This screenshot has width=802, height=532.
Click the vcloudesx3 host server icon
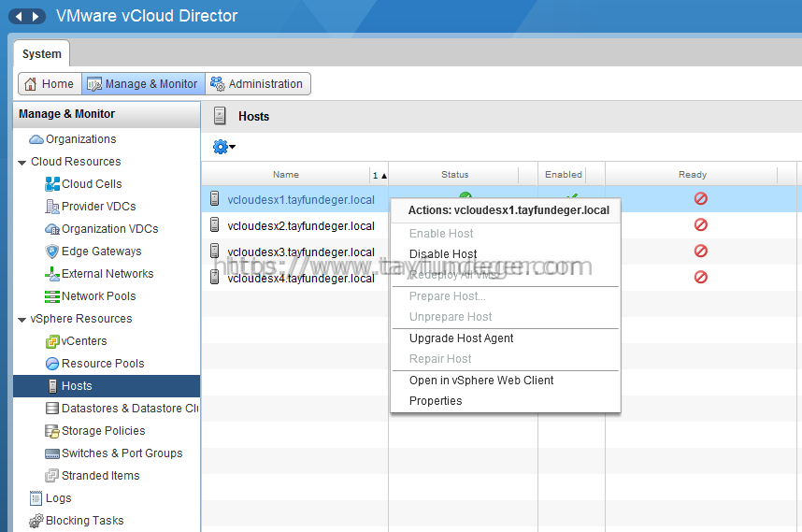pos(215,252)
